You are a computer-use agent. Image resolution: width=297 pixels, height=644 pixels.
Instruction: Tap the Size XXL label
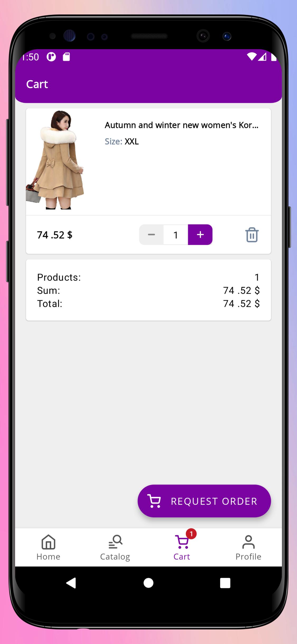coord(122,141)
